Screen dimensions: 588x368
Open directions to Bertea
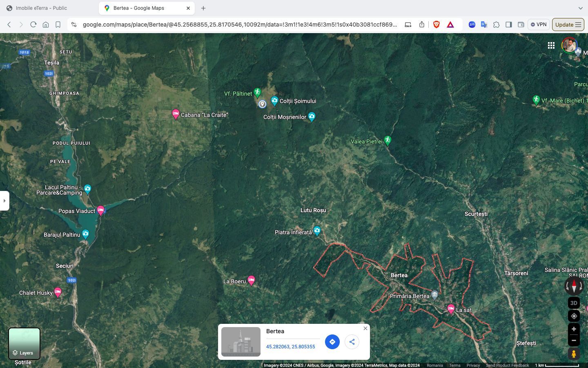(x=332, y=342)
